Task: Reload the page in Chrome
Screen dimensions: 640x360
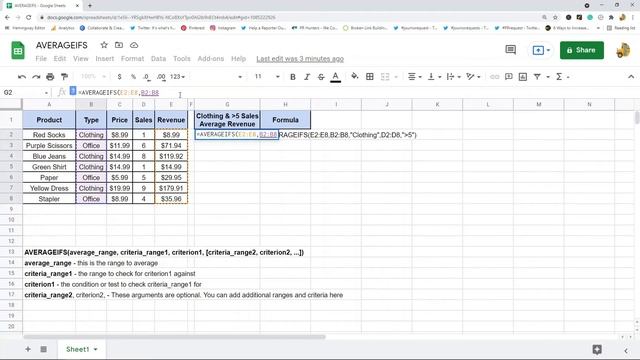Action: point(29,17)
